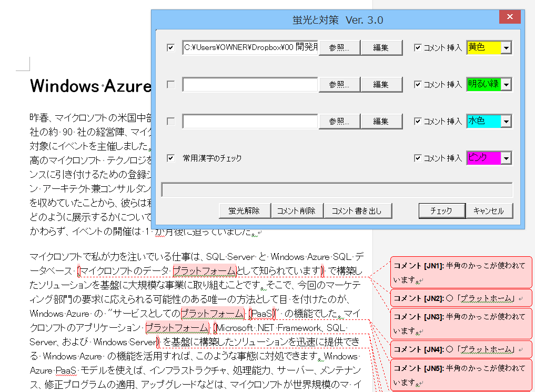Viewport: 535px width, 392px height.
Task: Toggle the 常用漢字のチェック checkbox
Action: point(170,158)
